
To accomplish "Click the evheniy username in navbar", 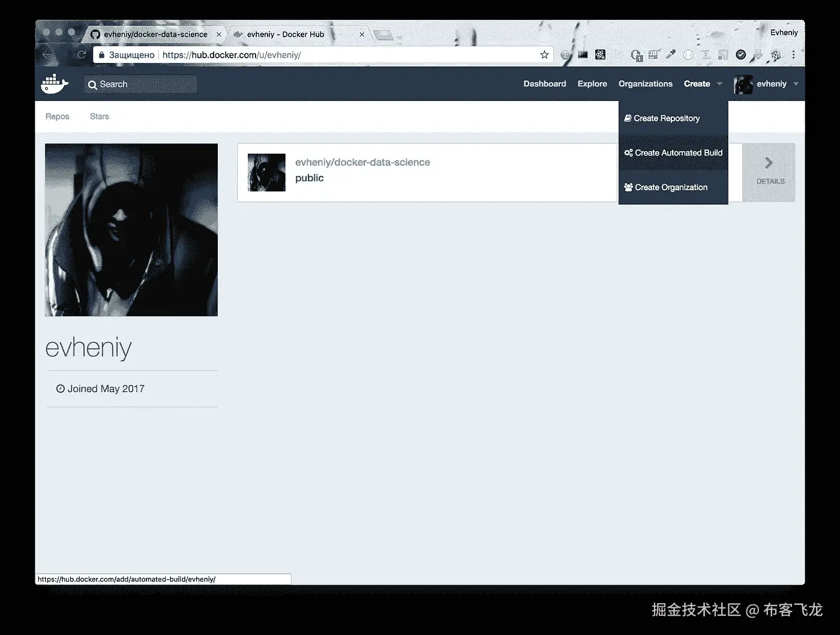I will (772, 84).
